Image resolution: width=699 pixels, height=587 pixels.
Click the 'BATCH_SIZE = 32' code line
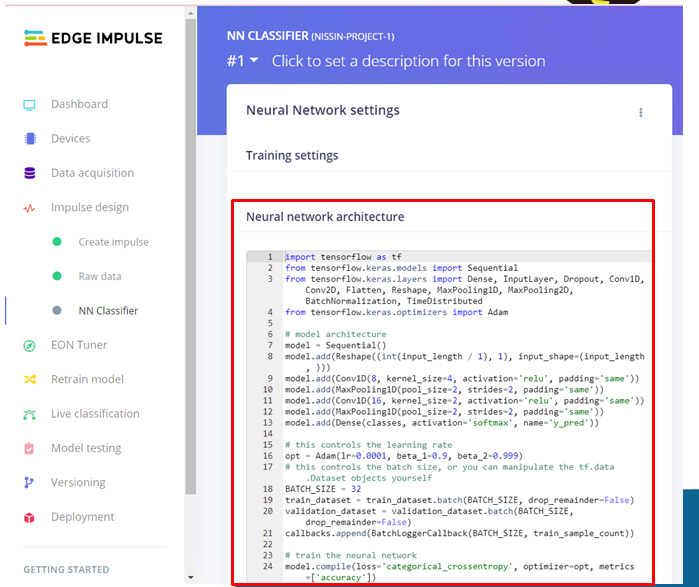pos(323,489)
